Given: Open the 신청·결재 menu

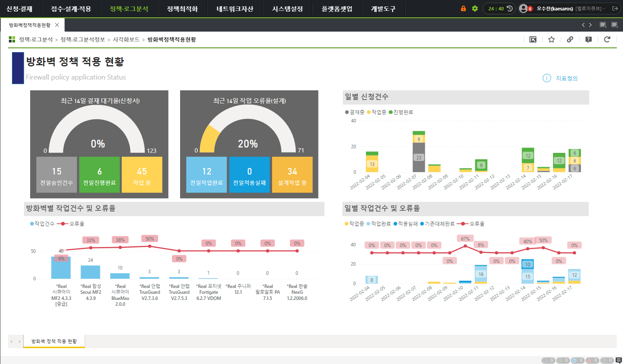Looking at the screenshot, I should click(x=20, y=9).
